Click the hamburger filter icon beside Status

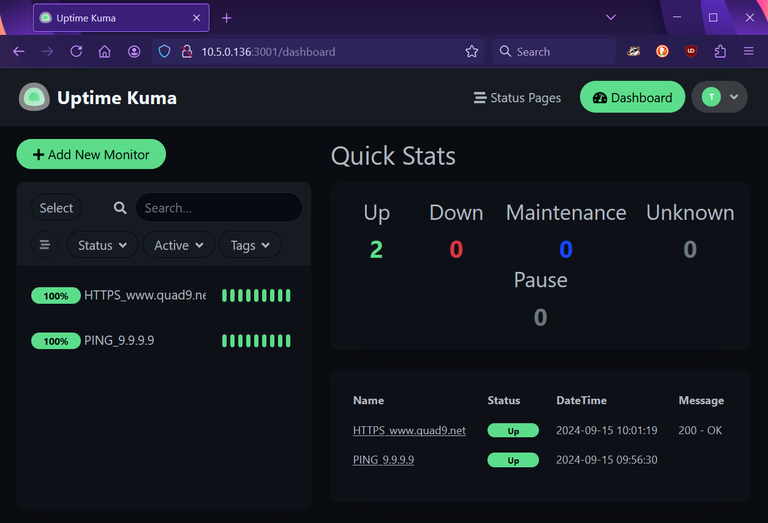pos(45,245)
